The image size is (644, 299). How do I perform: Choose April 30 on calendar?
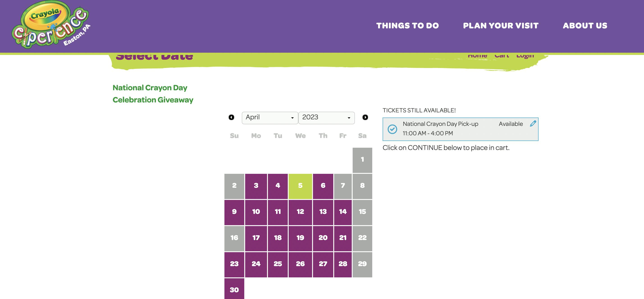tap(234, 290)
